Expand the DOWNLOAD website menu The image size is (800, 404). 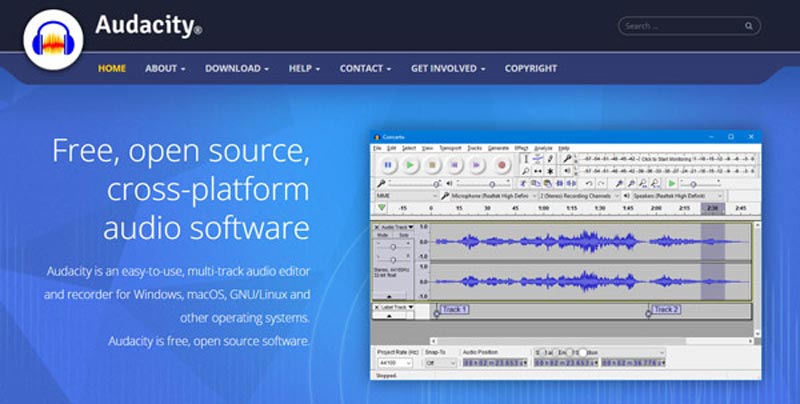[x=237, y=68]
